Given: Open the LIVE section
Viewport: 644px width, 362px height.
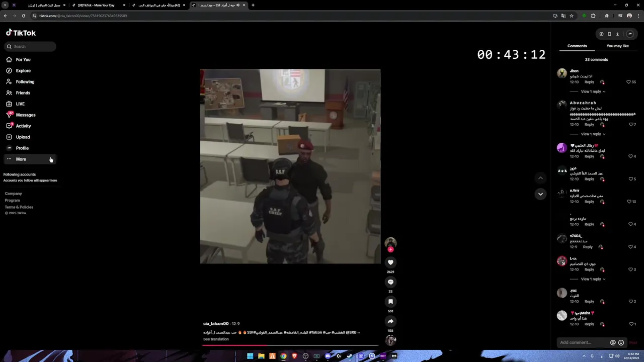Looking at the screenshot, I should [x=20, y=104].
